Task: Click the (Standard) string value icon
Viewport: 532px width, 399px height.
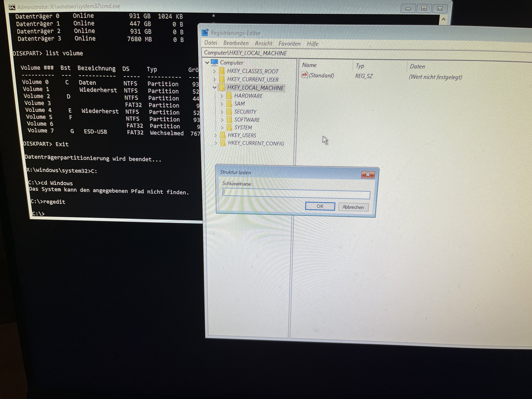Action: click(305, 75)
